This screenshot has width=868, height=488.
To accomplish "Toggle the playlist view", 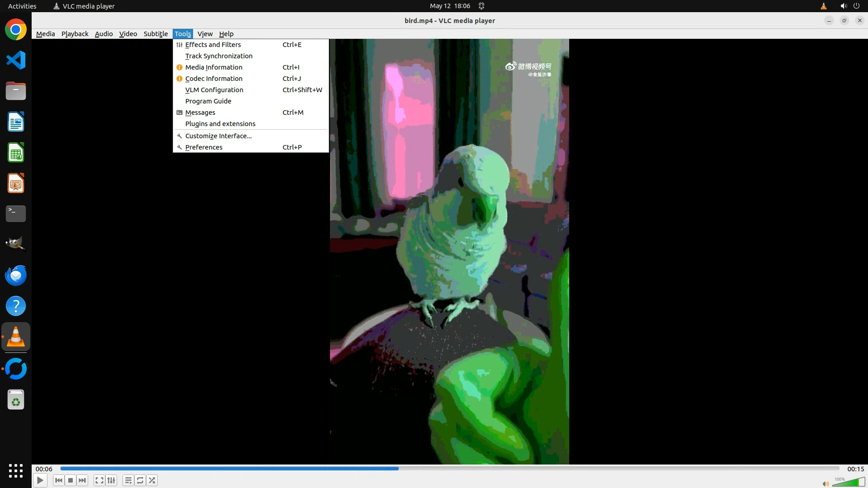I will click(128, 480).
